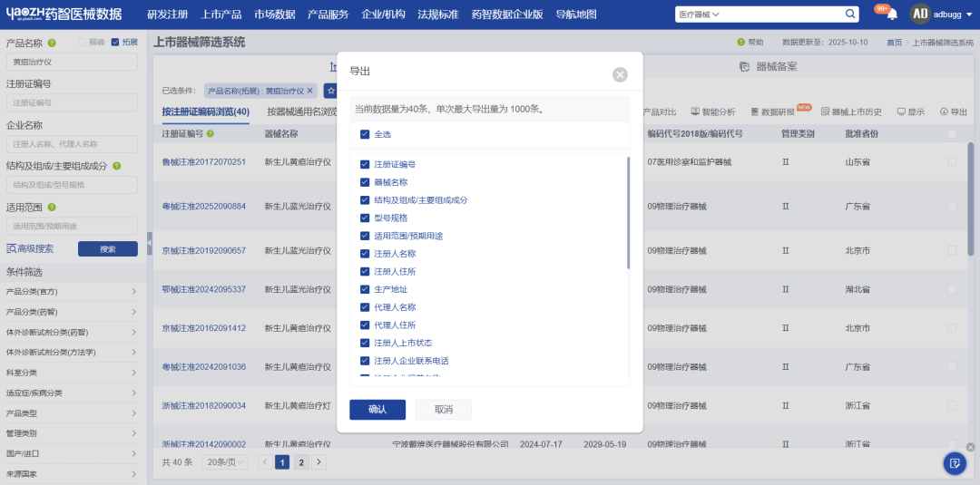The width and height of the screenshot is (980, 485).
Task: Click 首页 breadcrumb link
Action: (x=894, y=43)
